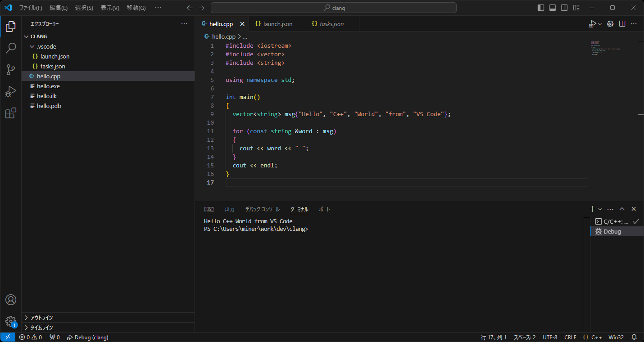Image resolution: width=644 pixels, height=342 pixels.
Task: Open the Run and Debug view
Action: click(11, 92)
